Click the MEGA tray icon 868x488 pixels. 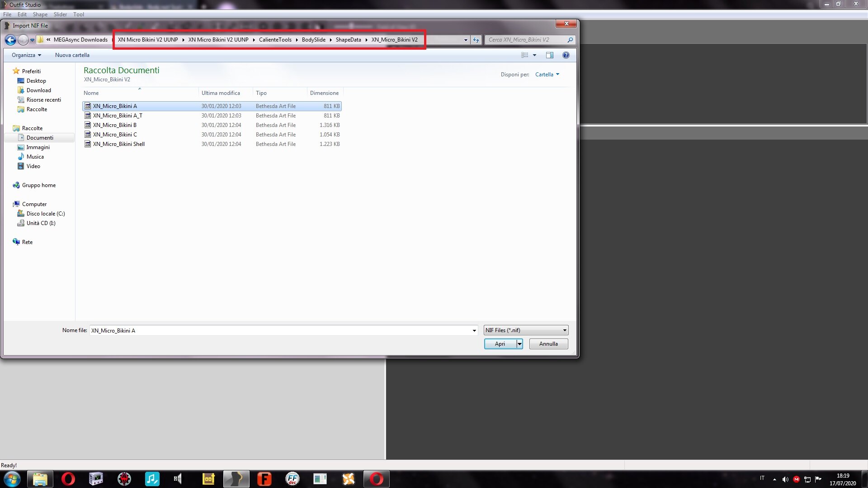tap(797, 479)
